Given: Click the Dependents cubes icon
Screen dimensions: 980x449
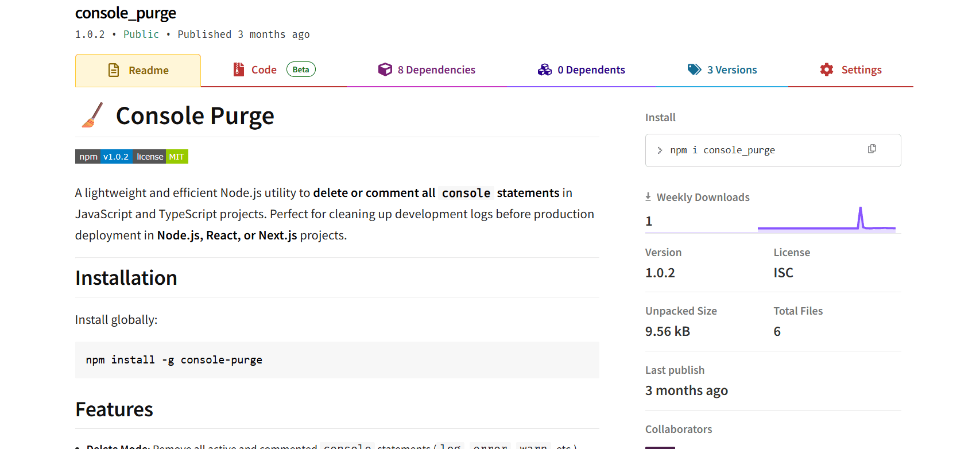Looking at the screenshot, I should click(x=544, y=69).
